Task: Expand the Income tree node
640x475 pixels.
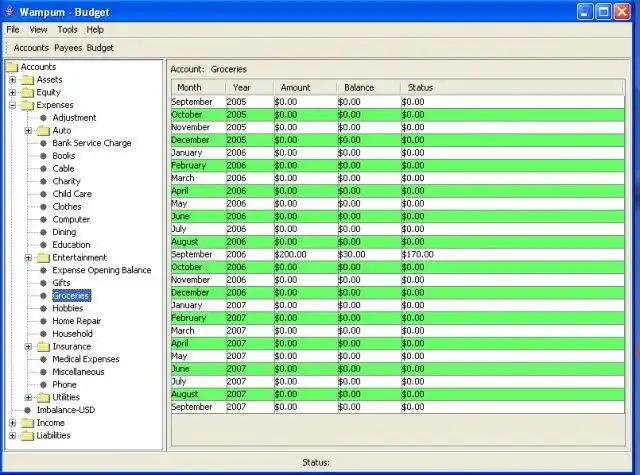Action: pyautogui.click(x=13, y=423)
